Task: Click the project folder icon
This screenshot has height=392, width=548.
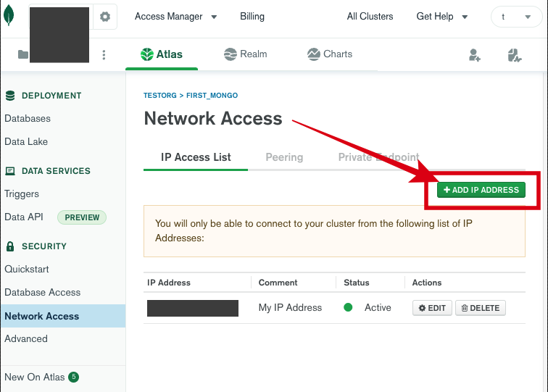Action: pyautogui.click(x=23, y=54)
